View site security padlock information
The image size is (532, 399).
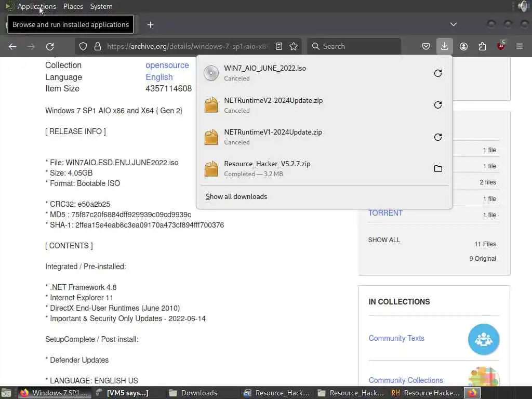tap(98, 46)
